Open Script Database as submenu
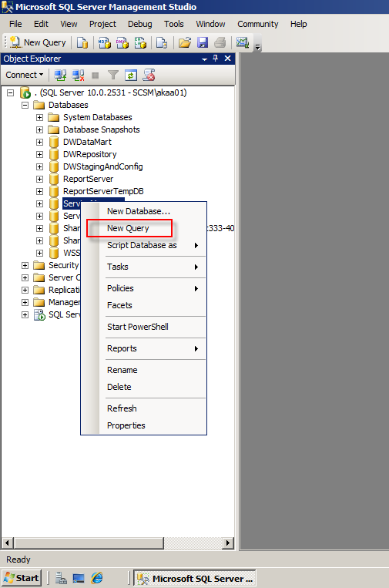This screenshot has width=389, height=588. tap(143, 245)
